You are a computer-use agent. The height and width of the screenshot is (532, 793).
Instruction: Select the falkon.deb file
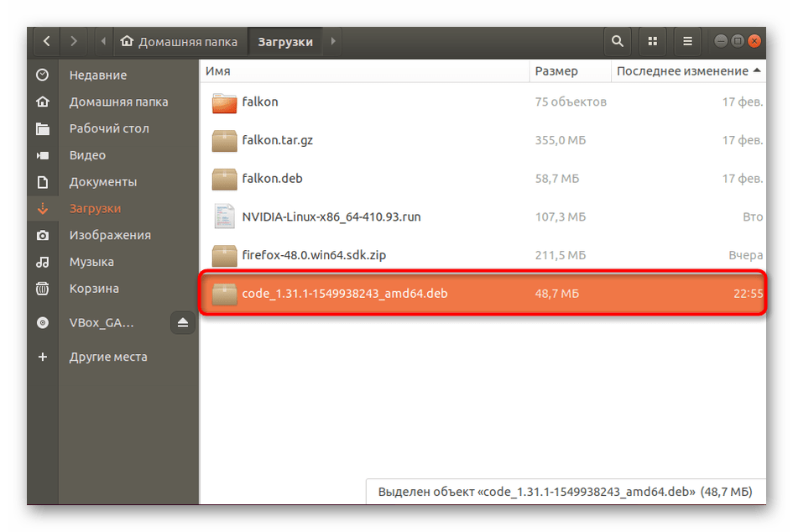point(483,179)
